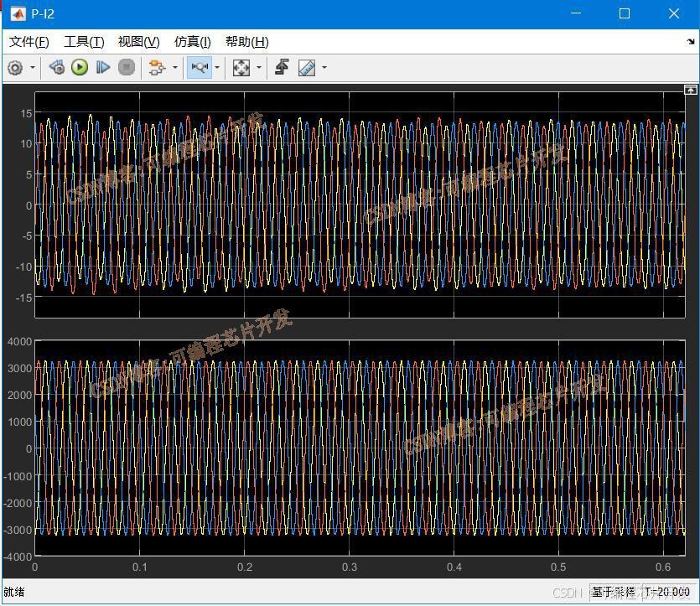The height and width of the screenshot is (606, 700).
Task: Select the cursor measurements ruler icon
Action: pyautogui.click(x=307, y=68)
